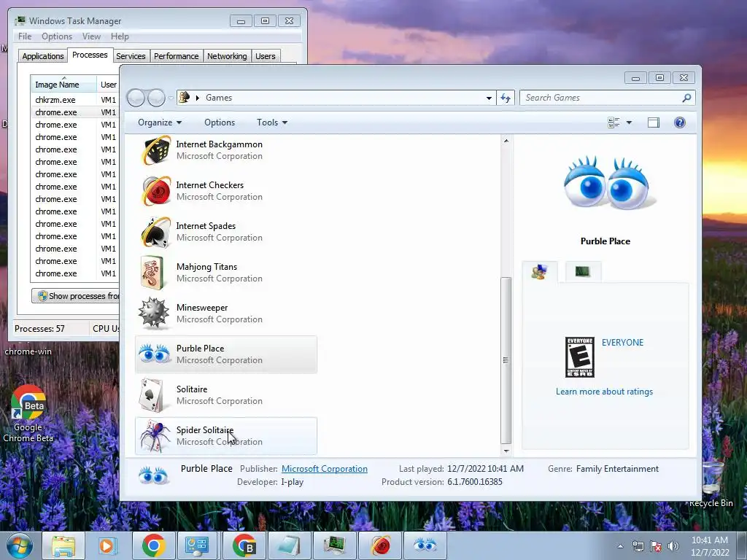Click the scroll down arrow in games list
The width and height of the screenshot is (747, 560).
point(506,451)
